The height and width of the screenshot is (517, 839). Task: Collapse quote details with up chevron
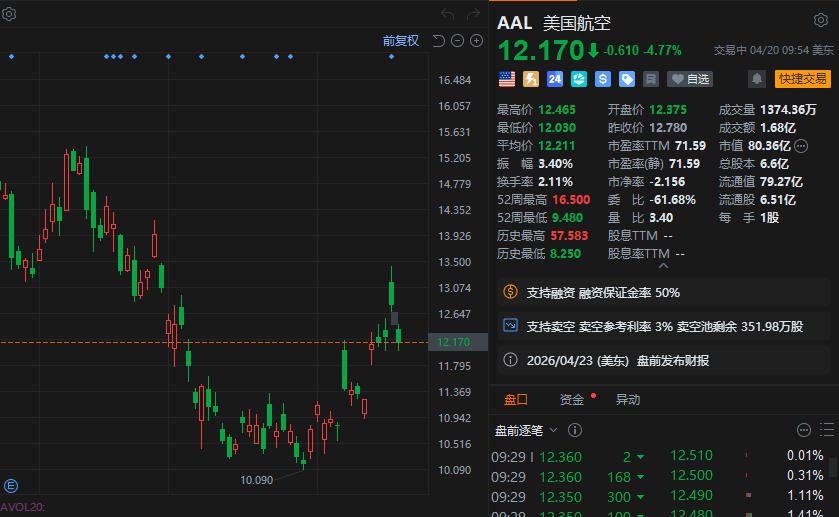(663, 265)
